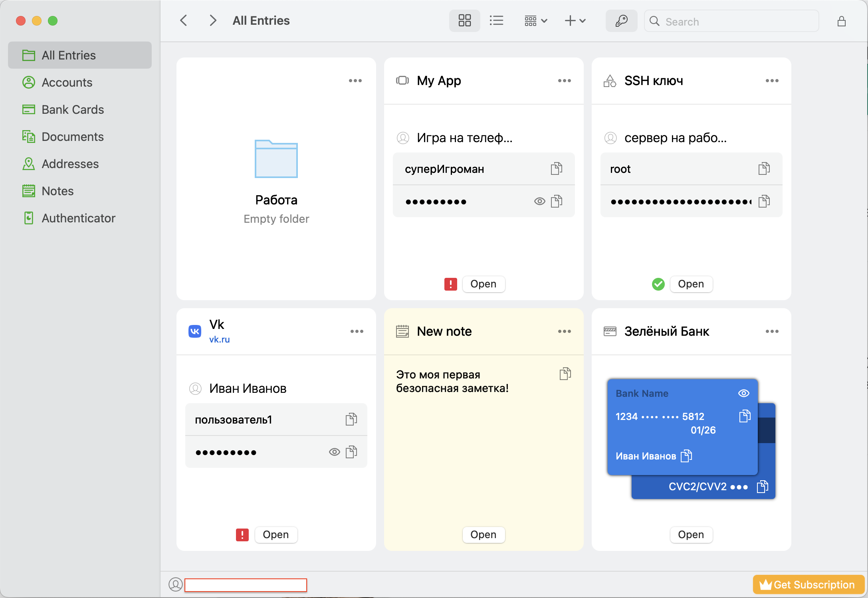Screen dimensions: 868x598
Task: Reveal Vk password
Action: point(334,452)
